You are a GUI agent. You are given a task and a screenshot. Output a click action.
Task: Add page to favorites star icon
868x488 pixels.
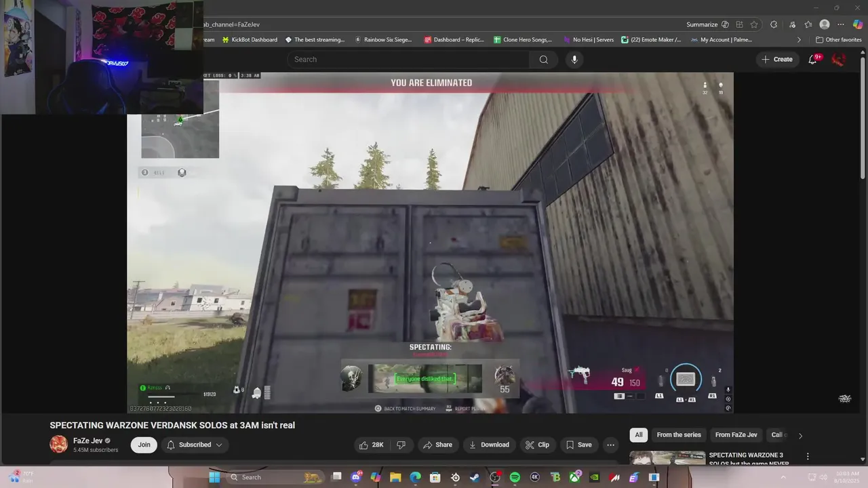pyautogui.click(x=754, y=24)
